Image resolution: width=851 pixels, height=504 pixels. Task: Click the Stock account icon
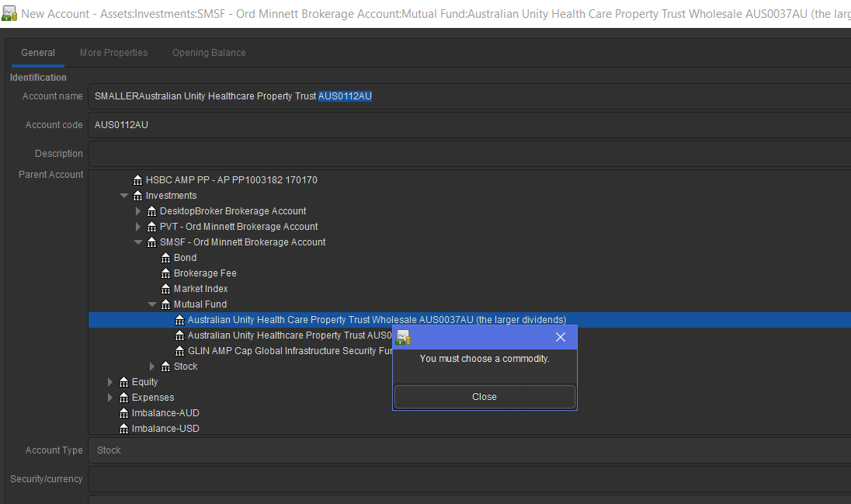pos(166,367)
